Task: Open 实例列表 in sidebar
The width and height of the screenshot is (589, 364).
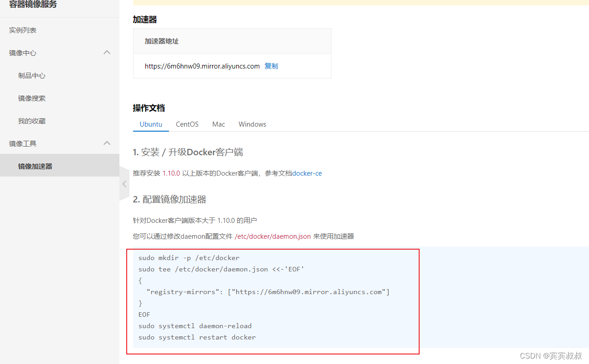Action: point(23,30)
